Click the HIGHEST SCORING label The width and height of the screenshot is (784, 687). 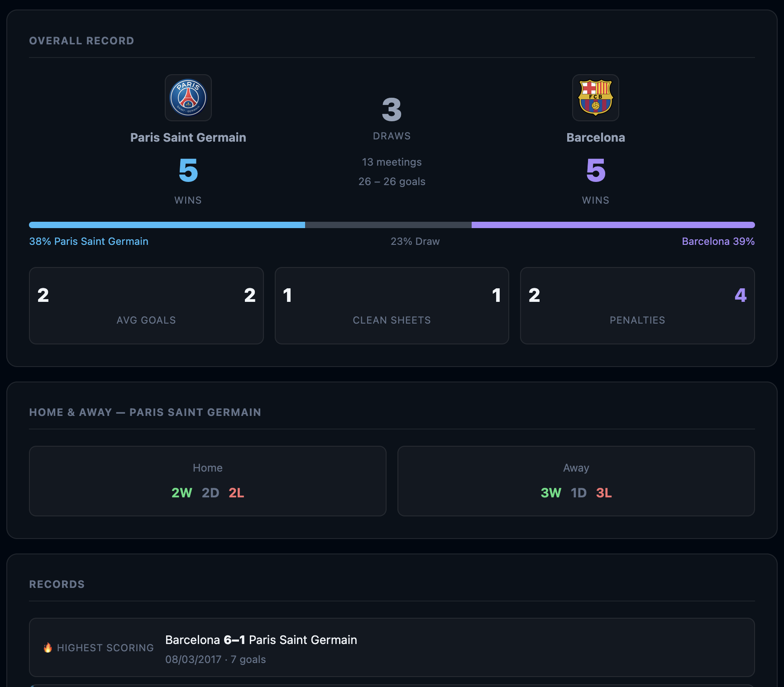pos(105,648)
